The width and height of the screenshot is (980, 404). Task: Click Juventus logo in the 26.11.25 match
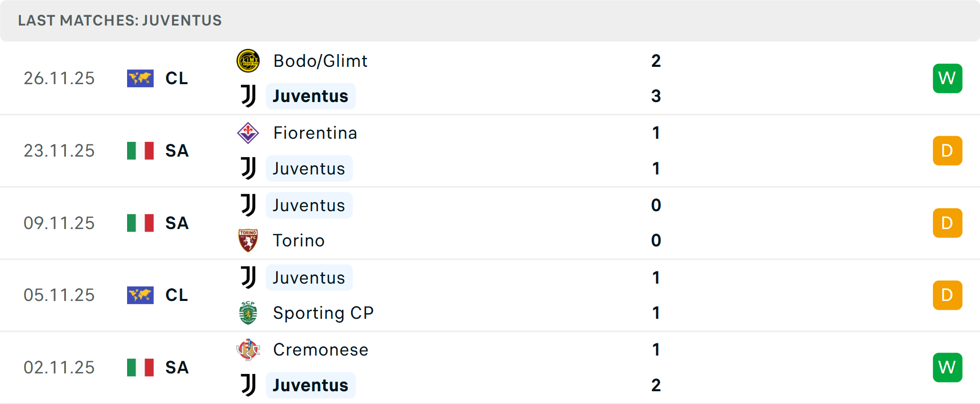click(248, 96)
